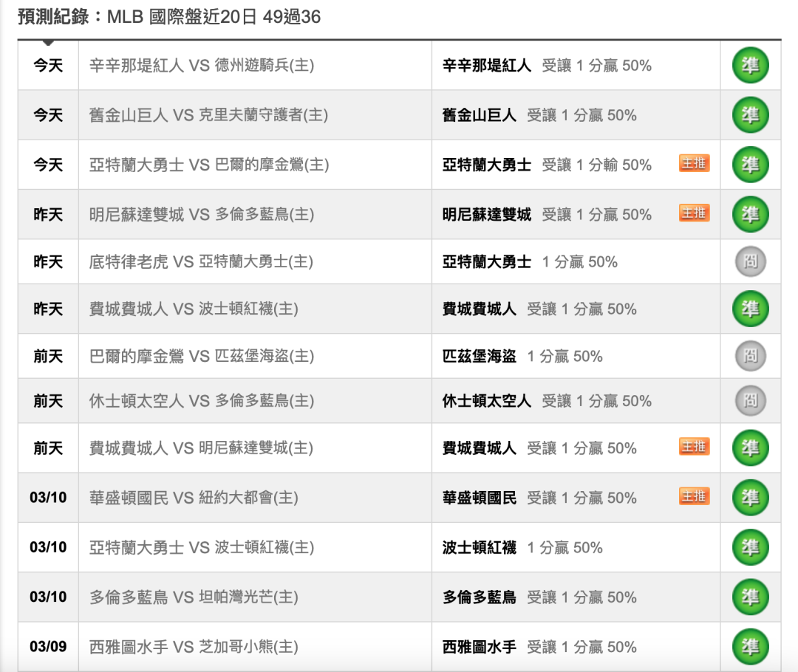798x672 pixels.
Task: Click 主推 badge in 明尼蘇達雙城 prediction row
Action: tap(694, 213)
